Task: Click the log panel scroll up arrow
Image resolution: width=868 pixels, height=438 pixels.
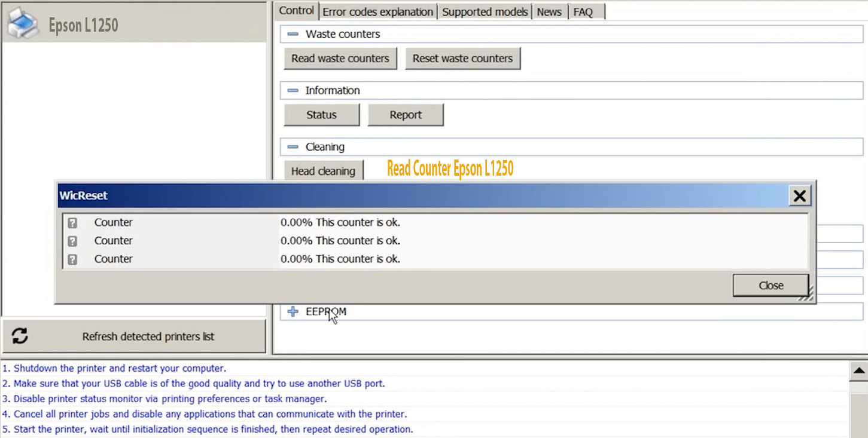Action: pos(858,370)
